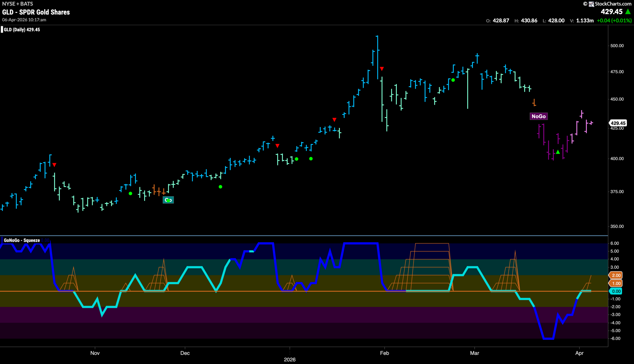
Task: Click the Feb label on time axis
Action: click(x=384, y=353)
